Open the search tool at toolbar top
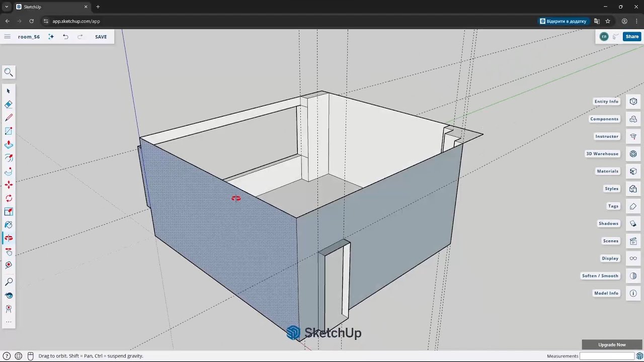Viewport: 644px width, 362px height. click(x=9, y=72)
